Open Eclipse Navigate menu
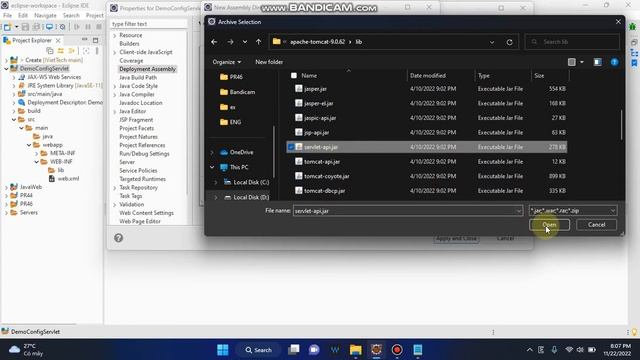Screen dimensions: 640x360 click(45, 15)
